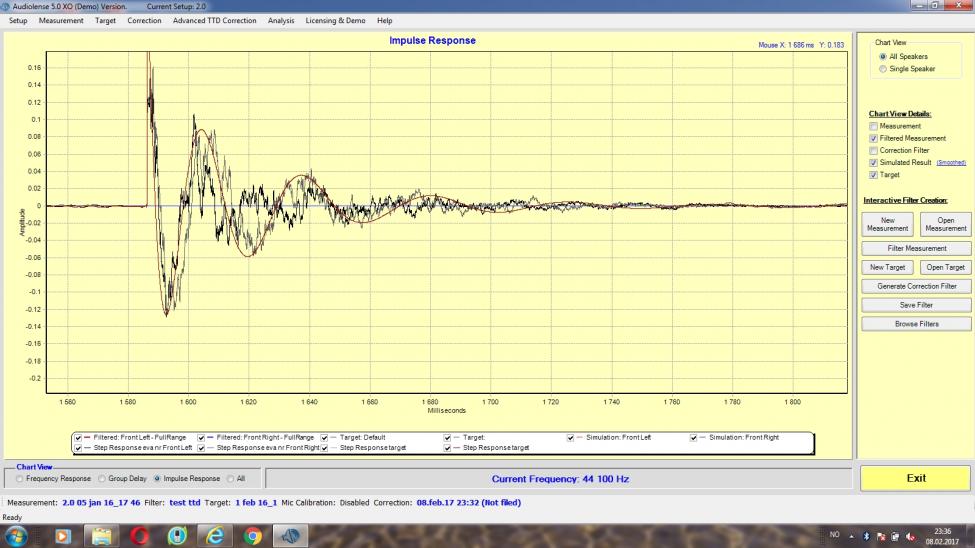The image size is (975, 548).
Task: Open the Advanced TTD Correction menu
Action: [x=214, y=20]
